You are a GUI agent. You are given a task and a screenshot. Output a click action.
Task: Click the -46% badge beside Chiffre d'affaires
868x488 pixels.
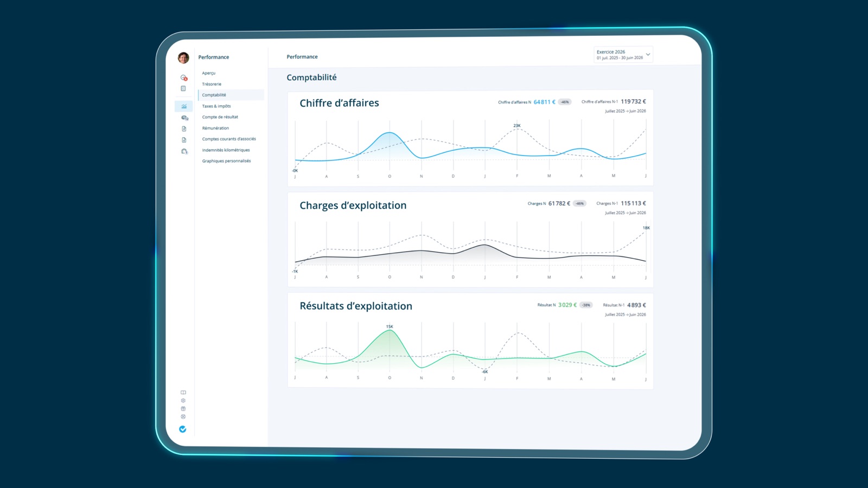pos(565,102)
